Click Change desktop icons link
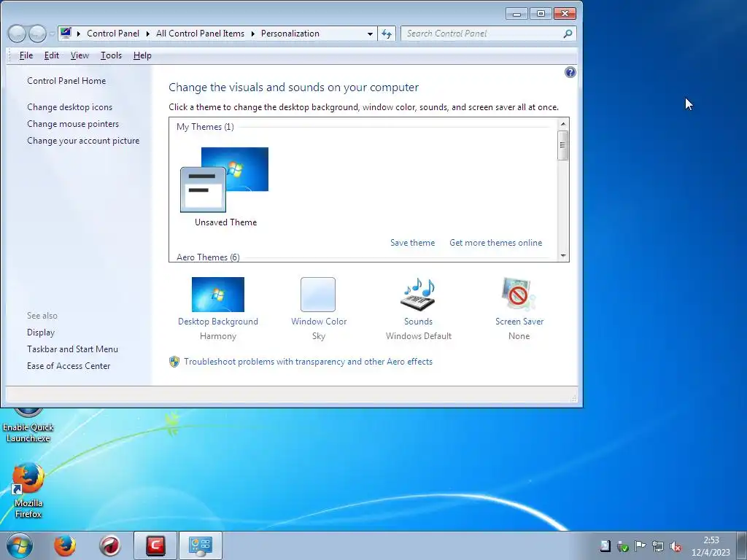747x560 pixels. pyautogui.click(x=69, y=107)
